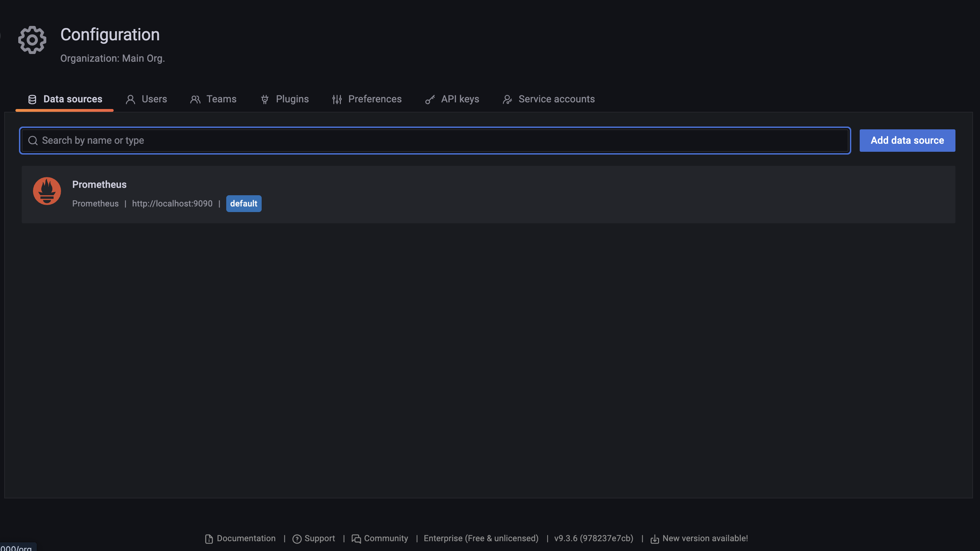Click the API keys key icon
The width and height of the screenshot is (980, 551).
coord(430,100)
